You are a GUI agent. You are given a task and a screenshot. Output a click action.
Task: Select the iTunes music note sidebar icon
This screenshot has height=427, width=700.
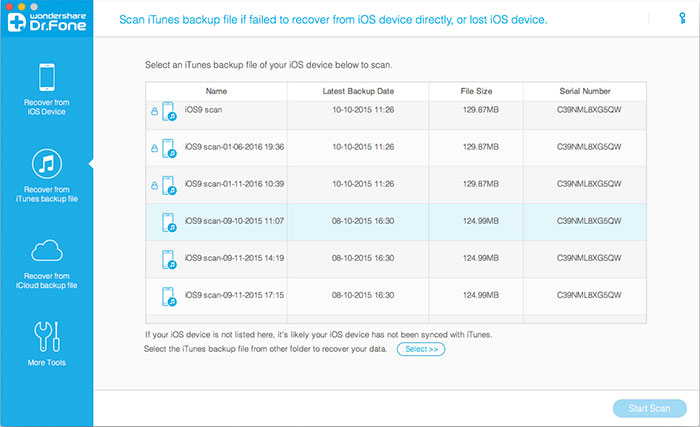tap(47, 163)
